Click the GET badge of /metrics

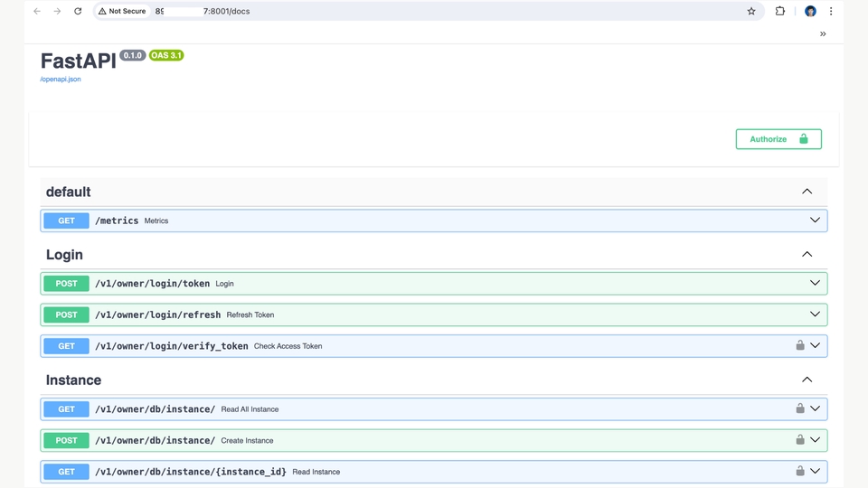pyautogui.click(x=66, y=221)
